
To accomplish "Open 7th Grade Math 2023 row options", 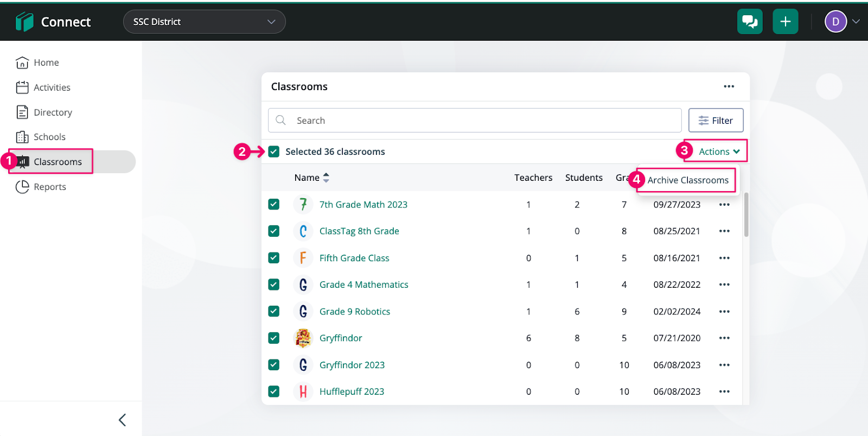I will click(x=724, y=205).
